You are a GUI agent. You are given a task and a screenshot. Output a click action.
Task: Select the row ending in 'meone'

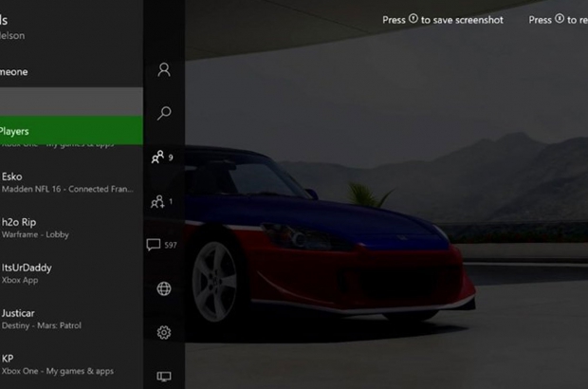point(71,72)
